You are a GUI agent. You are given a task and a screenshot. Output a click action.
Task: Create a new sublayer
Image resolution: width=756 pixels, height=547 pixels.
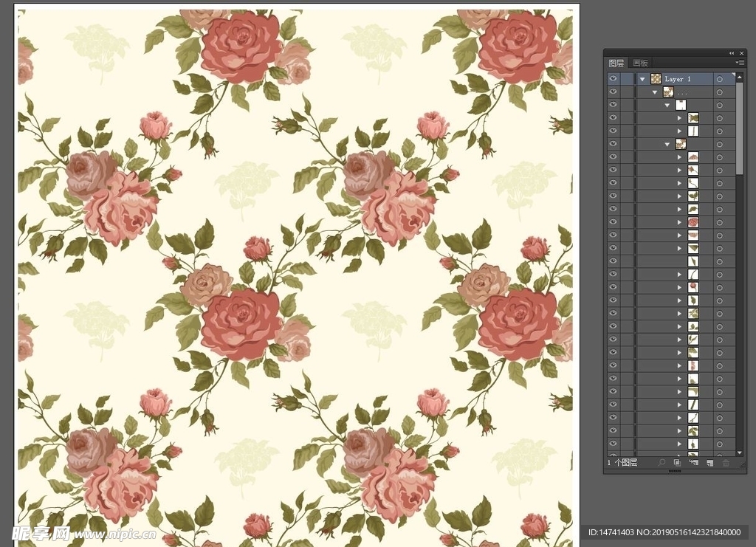coord(694,463)
